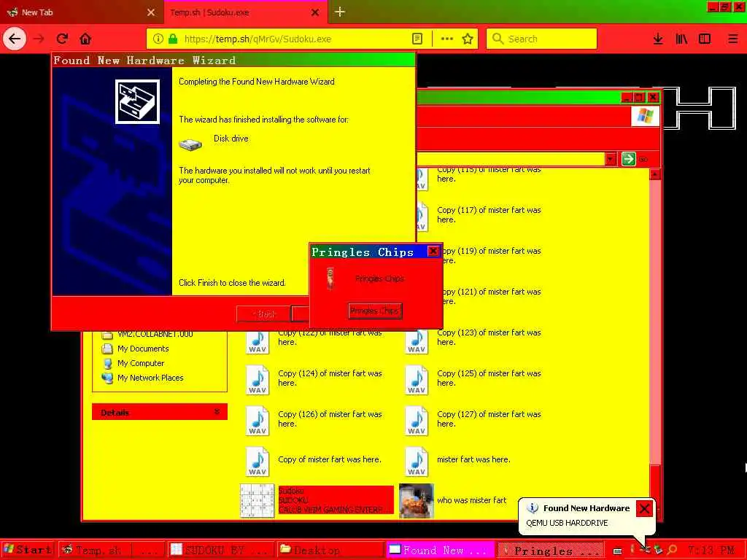
Task: Click the Go arrow in Explorer address bar
Action: coord(628,158)
